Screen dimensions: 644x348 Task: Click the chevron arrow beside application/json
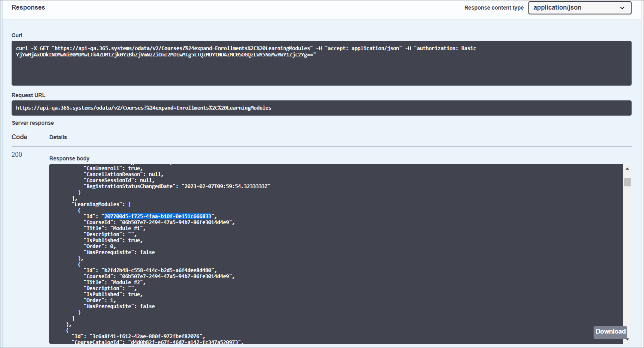622,8
